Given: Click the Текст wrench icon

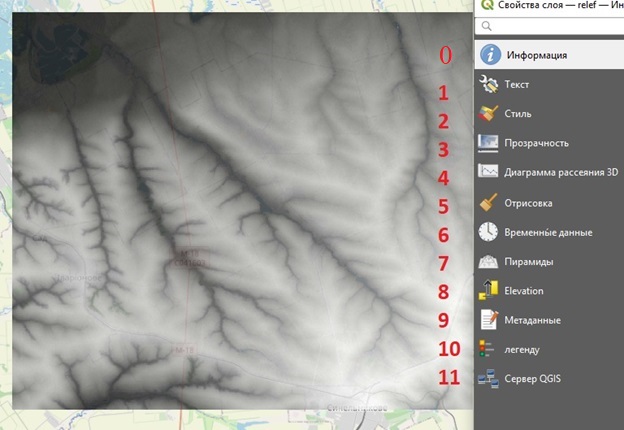Looking at the screenshot, I should click(488, 84).
